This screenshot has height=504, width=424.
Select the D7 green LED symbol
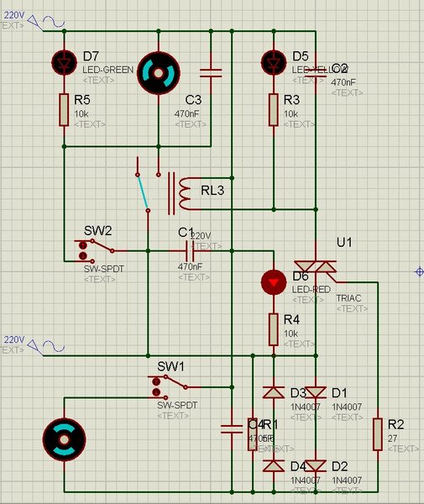coord(65,62)
